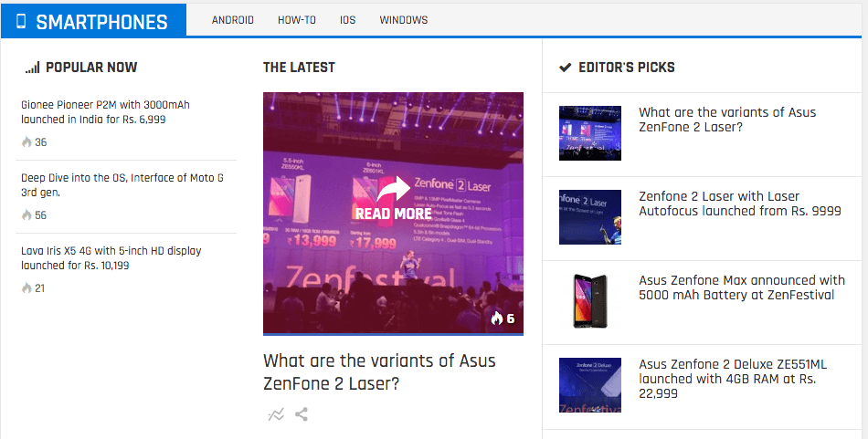868x439 pixels.
Task: Open the Smartphones section heading
Action: 101,22
